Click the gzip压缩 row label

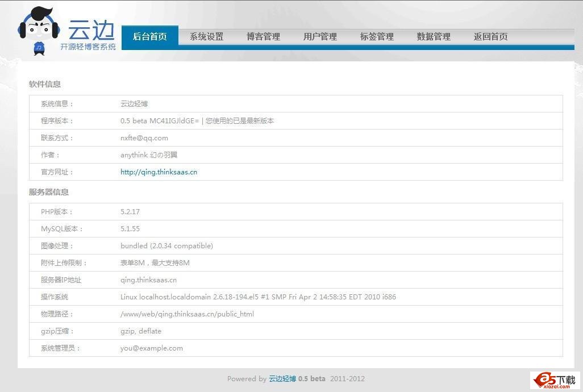tap(57, 331)
